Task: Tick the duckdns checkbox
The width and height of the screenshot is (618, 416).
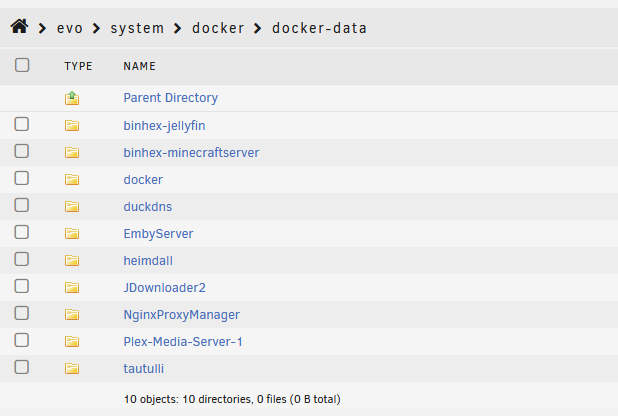Action: (x=22, y=205)
